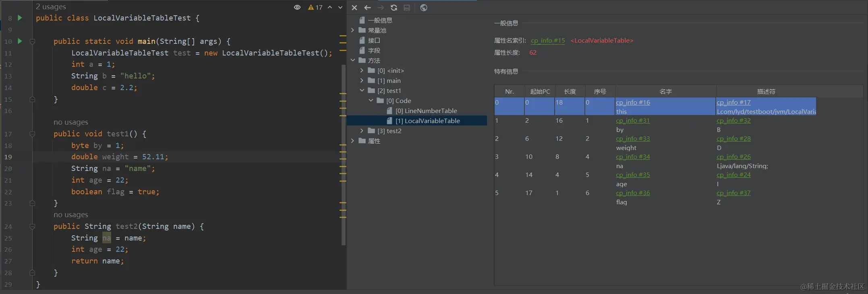Collapse the [2] test1 method node
This screenshot has width=868, height=294.
[362, 90]
